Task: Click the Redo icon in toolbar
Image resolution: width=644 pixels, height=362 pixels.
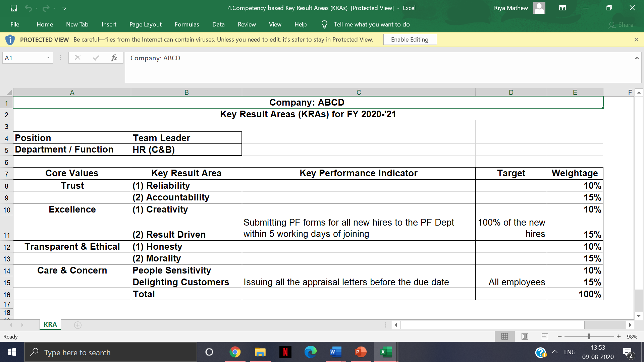Action: [44, 7]
